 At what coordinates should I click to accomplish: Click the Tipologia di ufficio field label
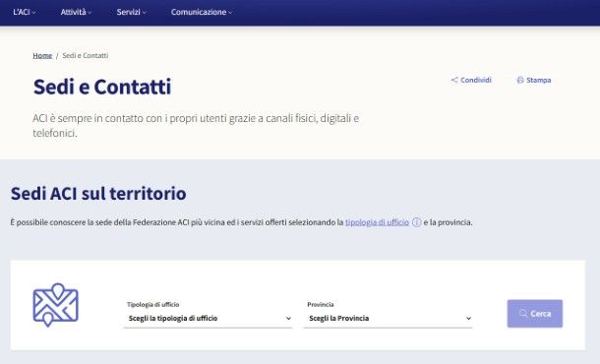(153, 304)
